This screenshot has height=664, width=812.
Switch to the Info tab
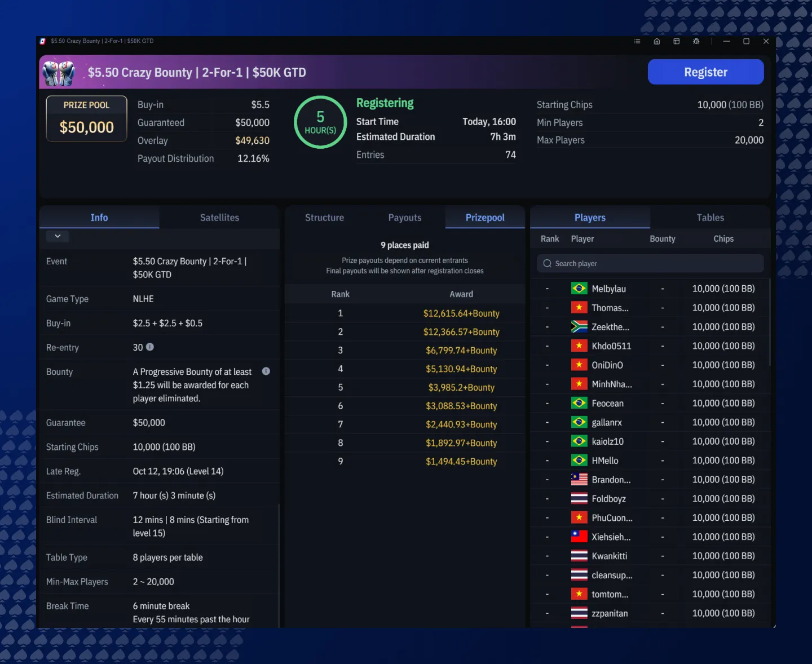[99, 218]
